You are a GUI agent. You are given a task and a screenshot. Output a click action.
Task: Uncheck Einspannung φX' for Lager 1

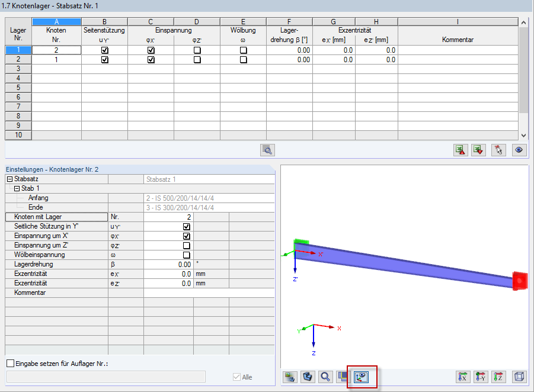pyautogui.click(x=151, y=50)
